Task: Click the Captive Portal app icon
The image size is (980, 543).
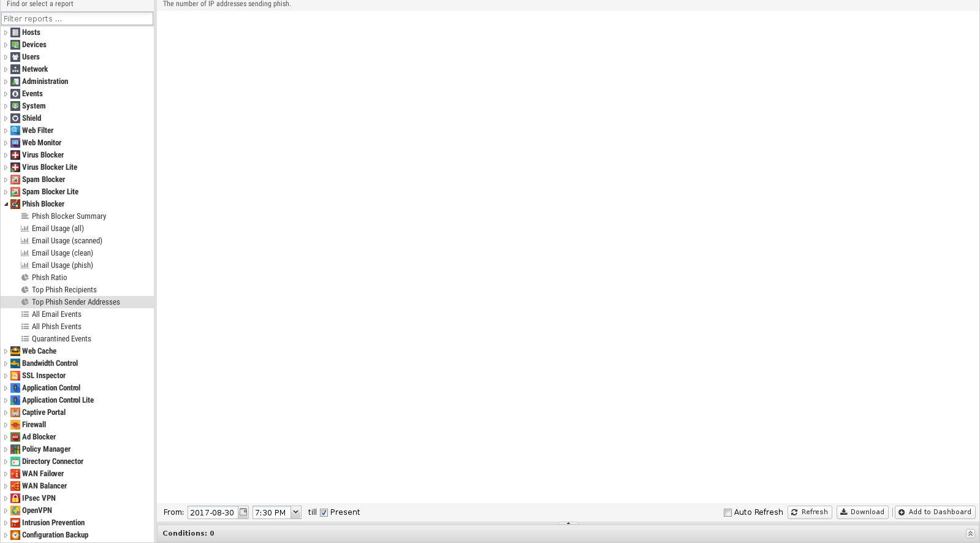Action: coord(15,412)
